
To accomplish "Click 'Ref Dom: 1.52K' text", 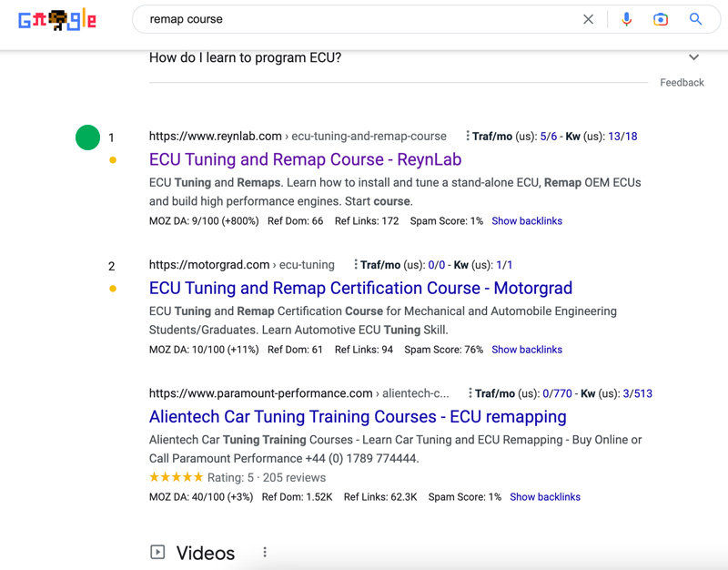I will click(298, 497).
